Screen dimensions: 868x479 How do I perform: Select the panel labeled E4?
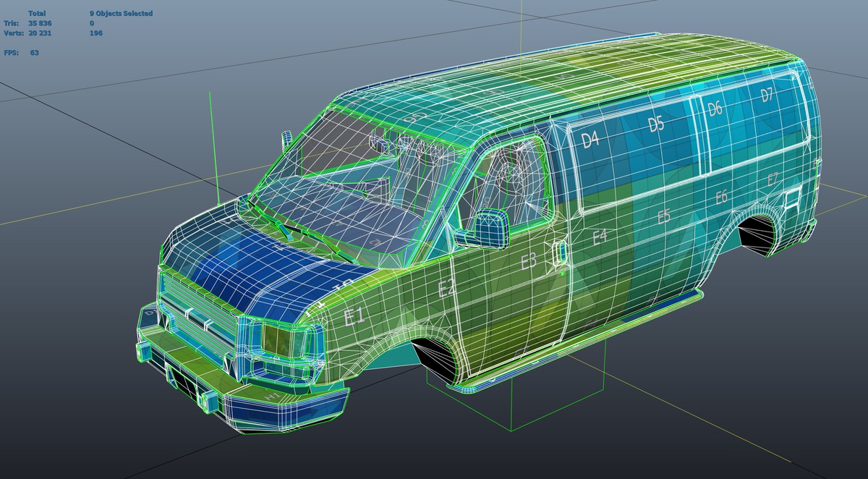[x=600, y=234]
